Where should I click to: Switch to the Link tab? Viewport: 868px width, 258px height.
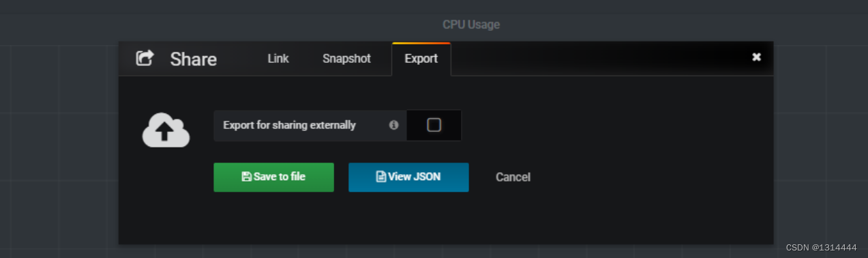(x=278, y=59)
